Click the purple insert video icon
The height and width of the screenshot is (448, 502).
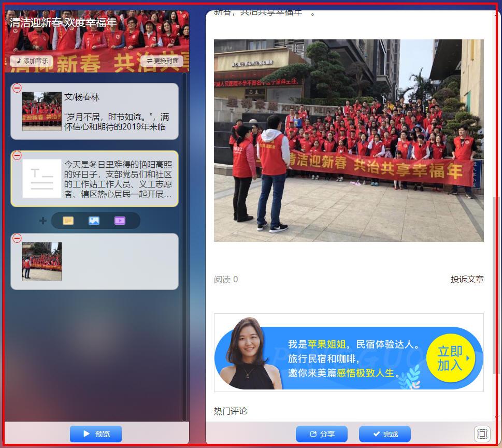tap(120, 221)
